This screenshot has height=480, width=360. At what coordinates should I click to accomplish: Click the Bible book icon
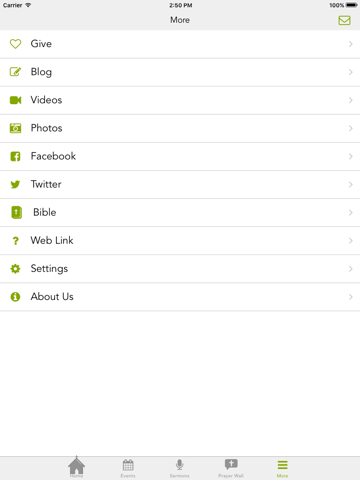pos(17,212)
